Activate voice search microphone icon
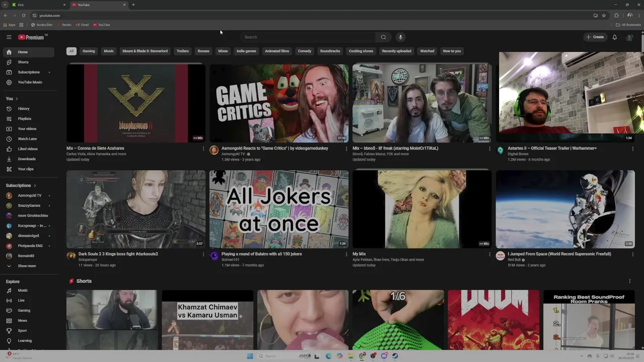This screenshot has height=362, width=644. (x=400, y=37)
